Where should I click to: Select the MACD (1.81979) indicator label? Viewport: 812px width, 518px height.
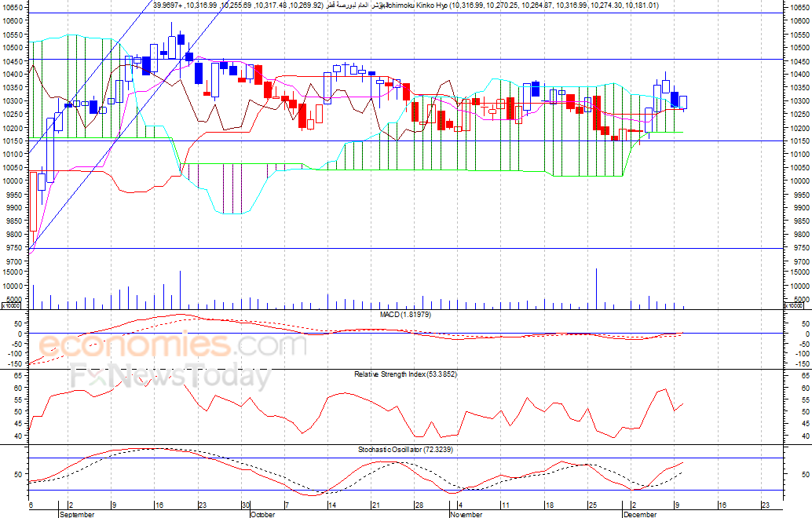405,315
